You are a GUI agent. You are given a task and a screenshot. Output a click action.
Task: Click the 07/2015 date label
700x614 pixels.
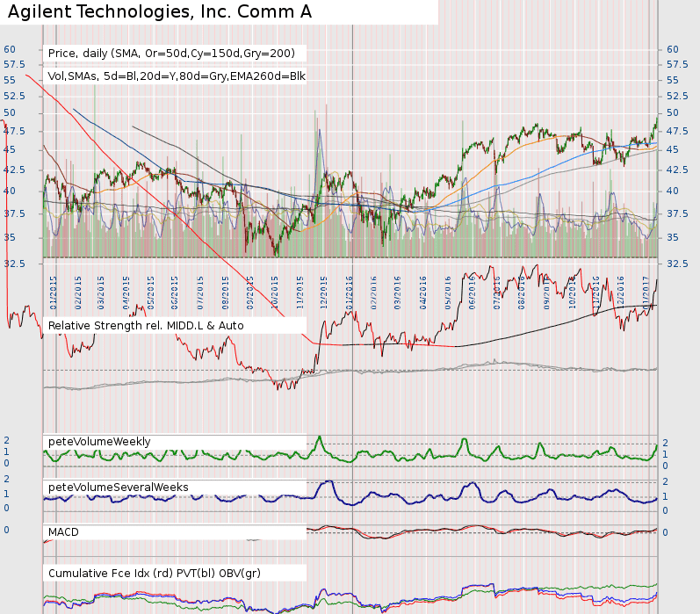[x=200, y=293]
